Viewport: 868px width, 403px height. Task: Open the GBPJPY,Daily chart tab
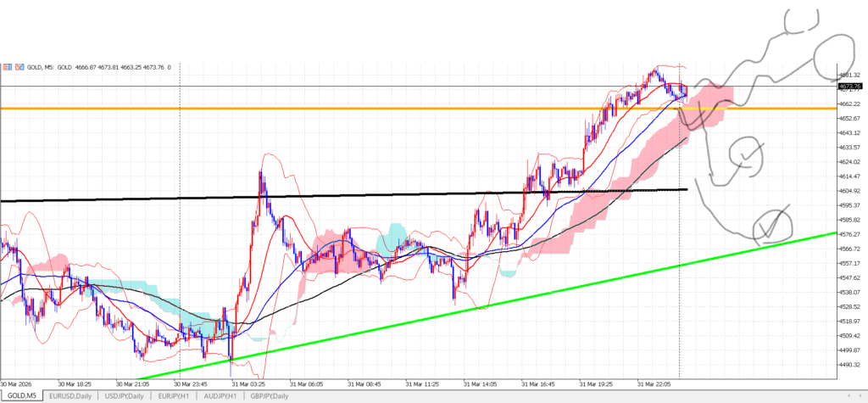(270, 395)
